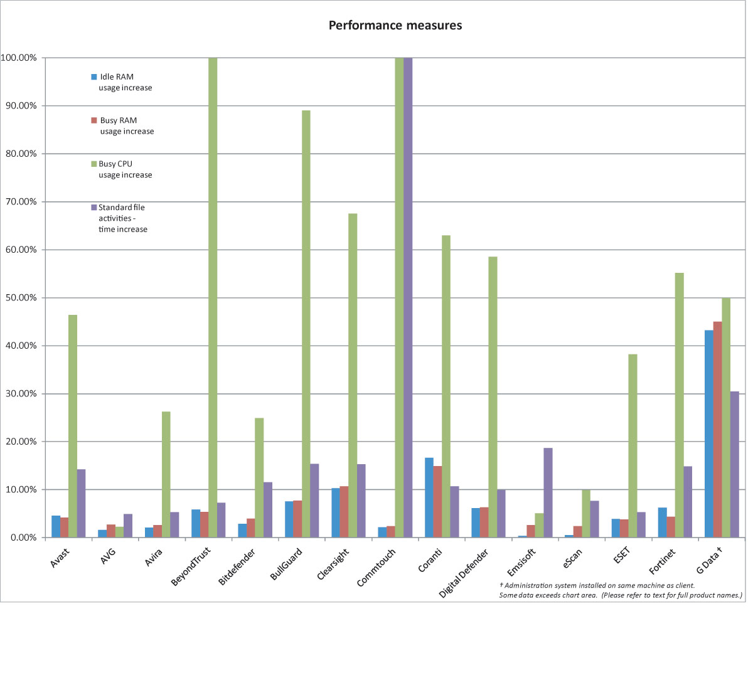The image size is (753, 700).
Task: Click the green Busy CPU legend swatch
Action: [94, 164]
